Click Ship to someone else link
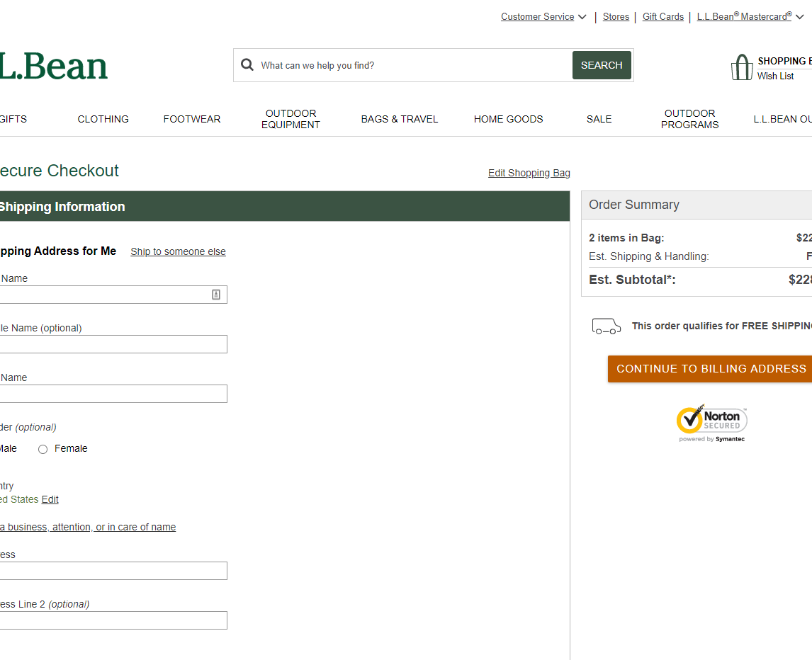The height and width of the screenshot is (660, 812). click(x=178, y=251)
